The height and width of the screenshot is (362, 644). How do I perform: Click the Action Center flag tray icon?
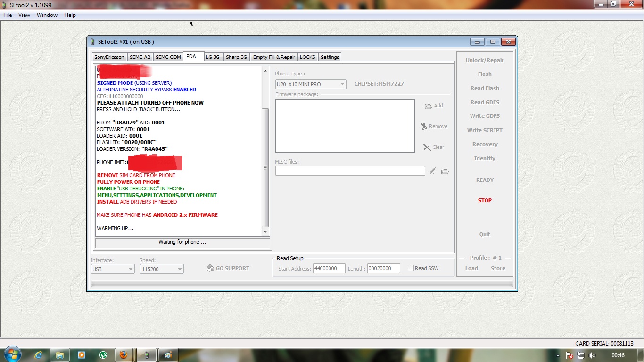tap(570, 355)
